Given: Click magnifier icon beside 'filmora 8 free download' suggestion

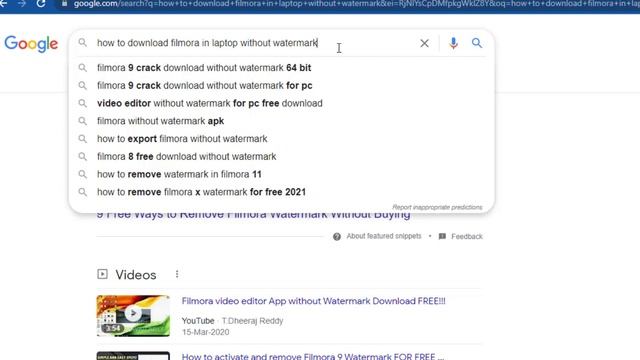Looking at the screenshot, I should (82, 156).
